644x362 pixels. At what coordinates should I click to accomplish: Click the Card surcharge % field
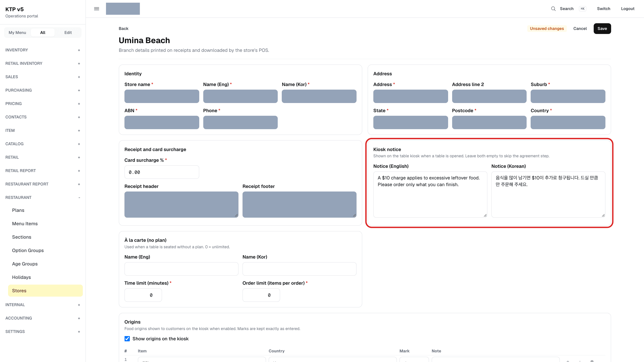162,172
